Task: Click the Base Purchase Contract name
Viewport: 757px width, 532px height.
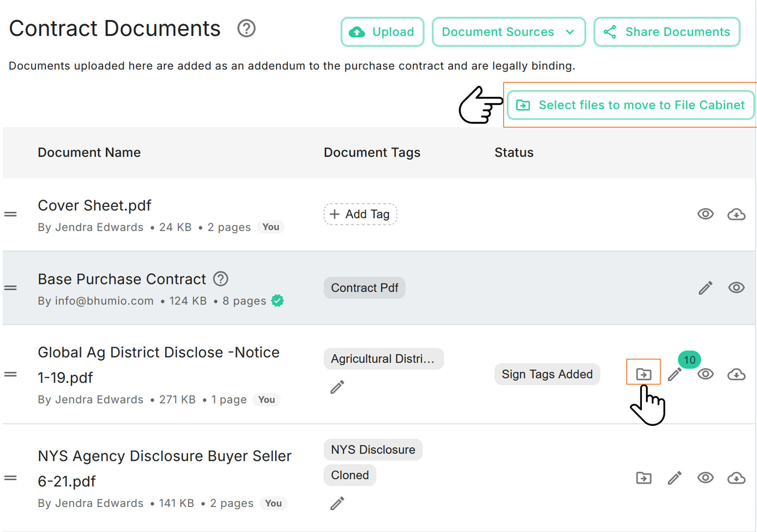Action: point(122,279)
